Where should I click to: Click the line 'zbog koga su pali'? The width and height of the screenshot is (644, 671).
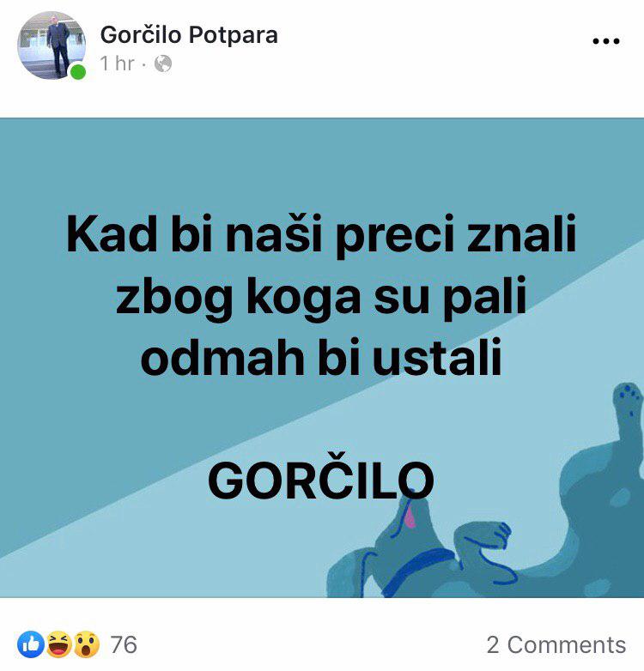(x=321, y=297)
